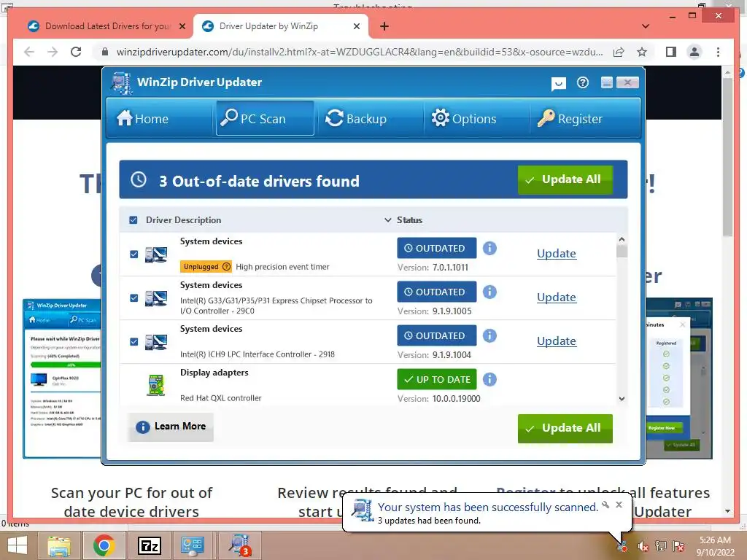Uncheck the High precision event timer driver
The height and width of the screenshot is (560, 747).
point(134,254)
